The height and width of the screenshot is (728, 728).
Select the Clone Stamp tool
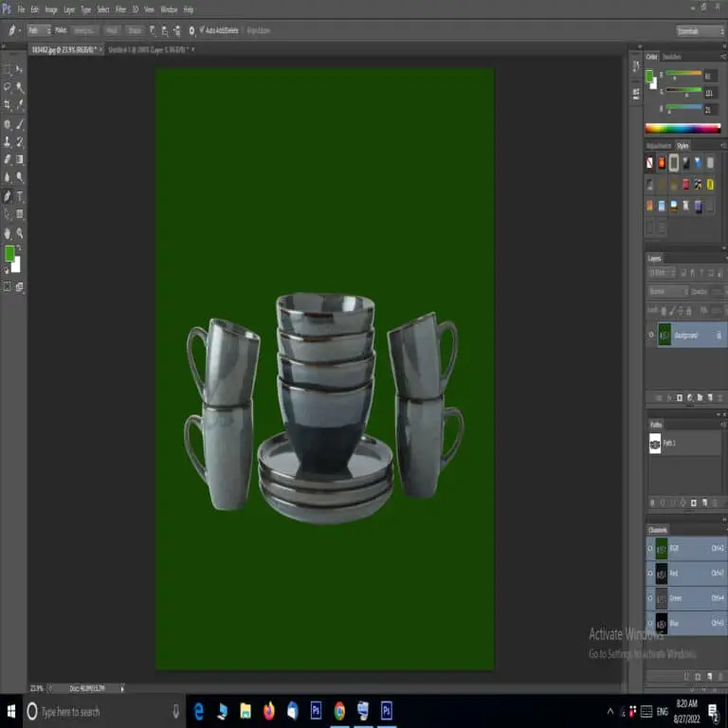[x=8, y=142]
